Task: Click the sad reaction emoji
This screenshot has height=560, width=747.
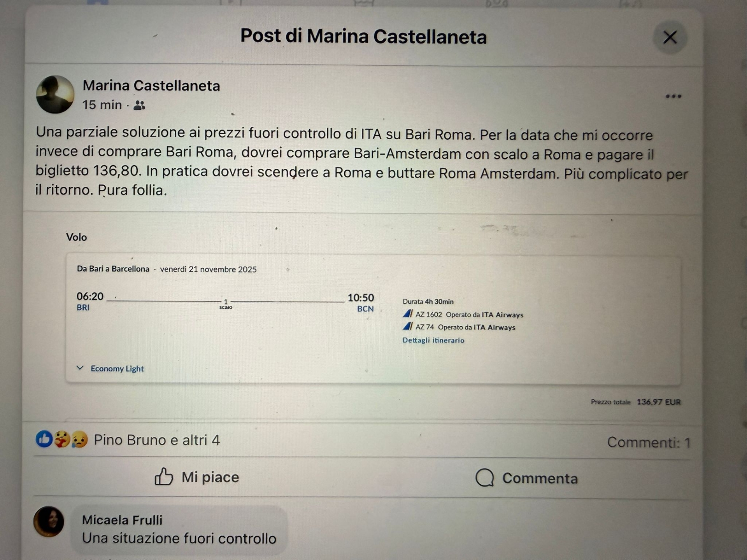Action: pyautogui.click(x=79, y=440)
